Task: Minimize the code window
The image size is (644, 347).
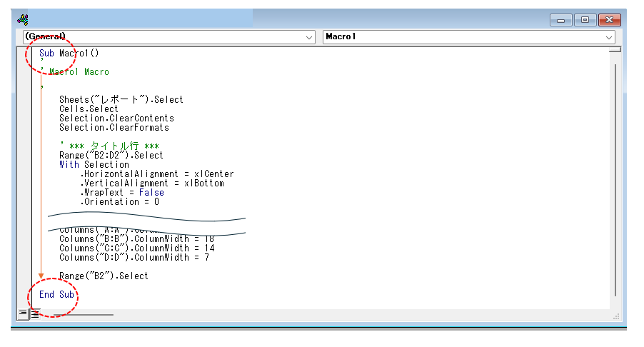Action: (x=560, y=20)
